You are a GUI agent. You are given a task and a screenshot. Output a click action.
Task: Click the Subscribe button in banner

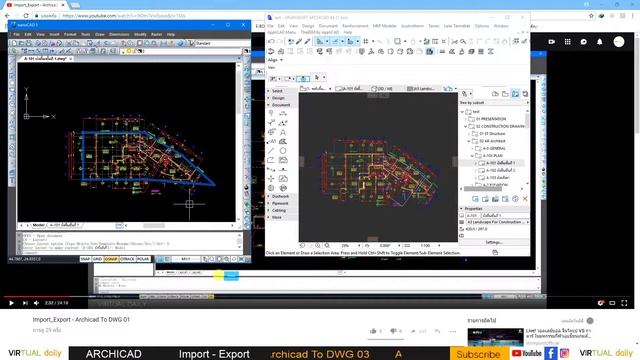coord(478,354)
